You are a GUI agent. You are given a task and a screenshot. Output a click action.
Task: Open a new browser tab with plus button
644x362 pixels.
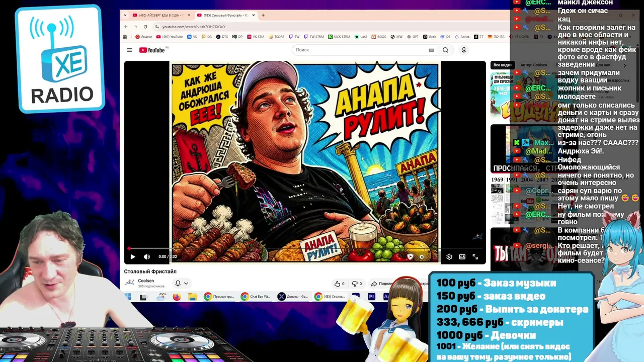click(263, 15)
